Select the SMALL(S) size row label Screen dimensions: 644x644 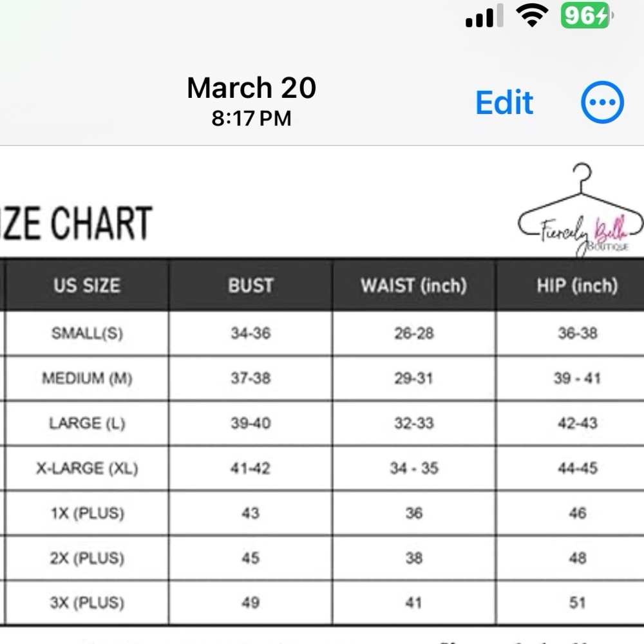click(x=87, y=333)
